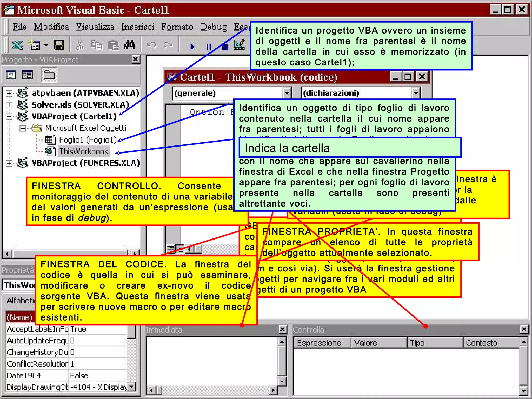Open the Modifica menu
532x399 pixels.
[x=51, y=27]
